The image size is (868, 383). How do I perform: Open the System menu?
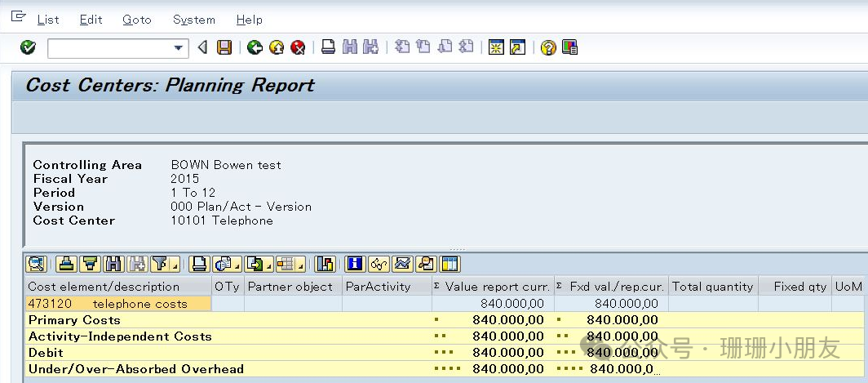194,20
